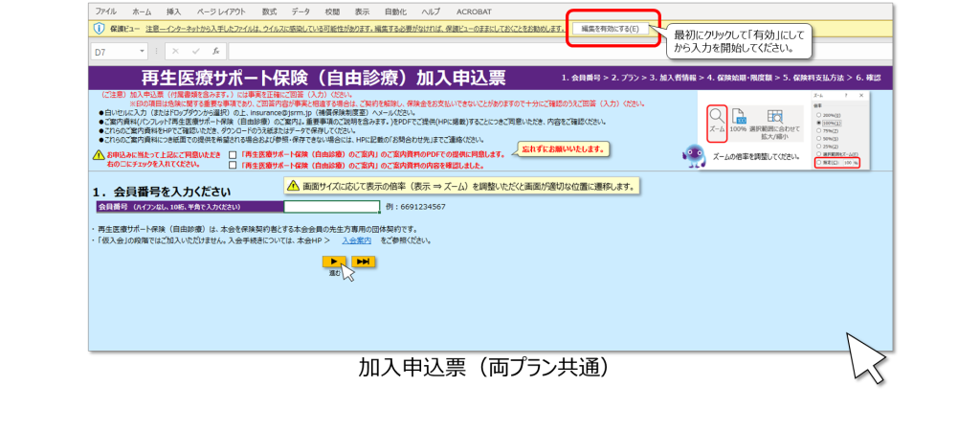This screenshot has height=432, width=980.
Task: Open the ファイル menu tab
Action: (105, 11)
